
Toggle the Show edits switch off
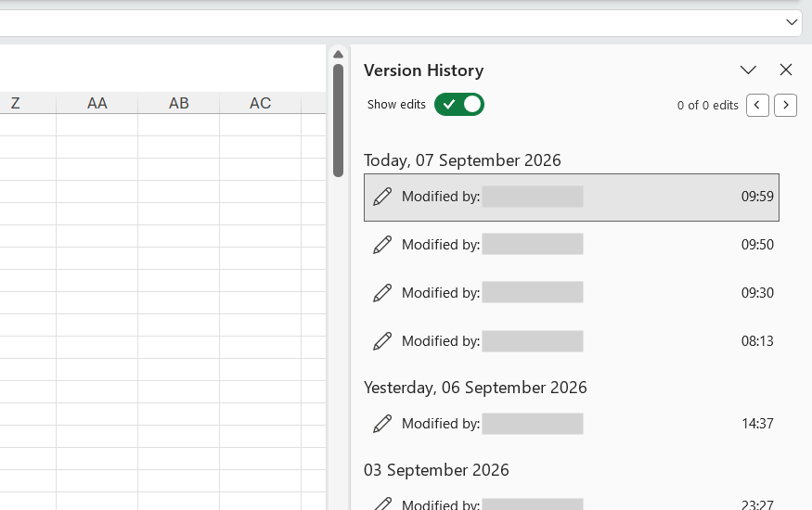click(x=458, y=105)
